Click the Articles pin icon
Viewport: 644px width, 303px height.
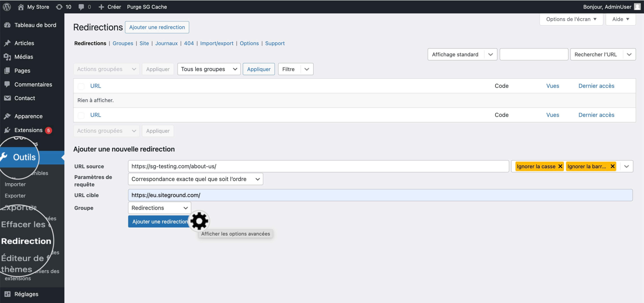tap(7, 43)
